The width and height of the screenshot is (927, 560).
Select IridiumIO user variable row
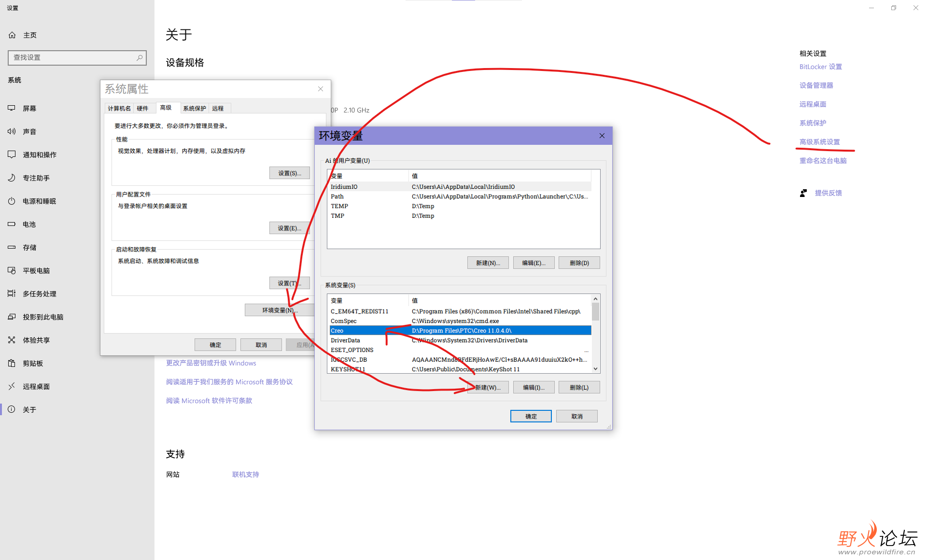point(460,186)
